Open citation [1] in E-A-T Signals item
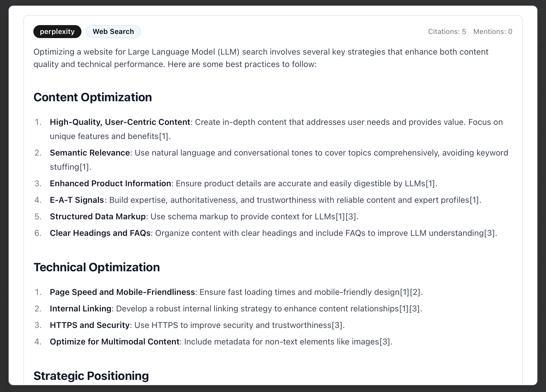The image size is (546, 392). [x=474, y=200]
